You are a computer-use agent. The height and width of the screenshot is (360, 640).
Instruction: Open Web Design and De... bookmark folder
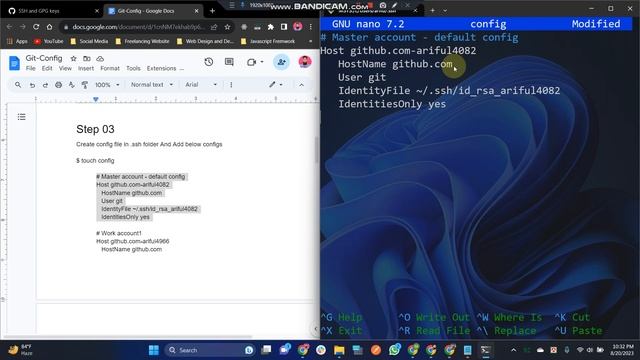pos(205,41)
